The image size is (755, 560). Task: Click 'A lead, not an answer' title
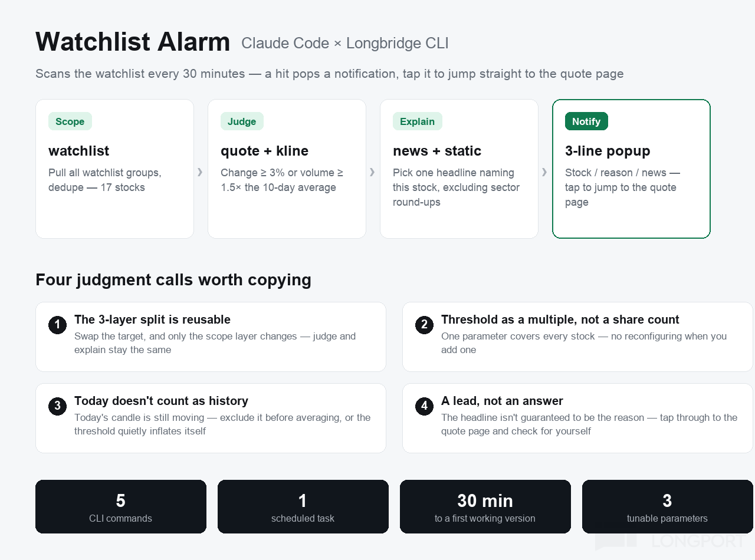(x=502, y=401)
